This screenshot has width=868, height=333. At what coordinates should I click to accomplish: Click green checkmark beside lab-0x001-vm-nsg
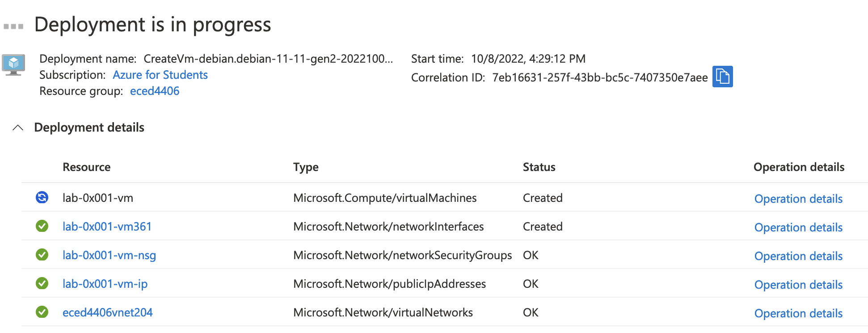click(42, 255)
